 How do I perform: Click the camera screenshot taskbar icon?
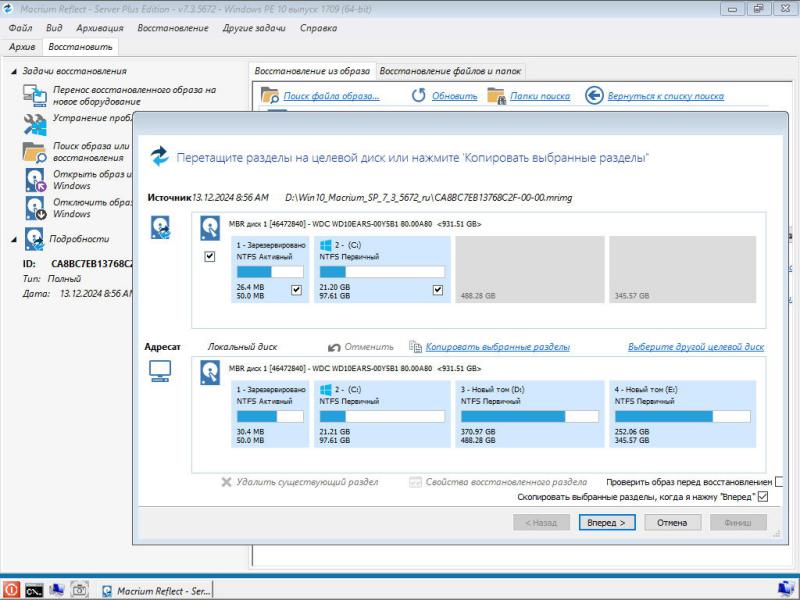tap(79, 590)
